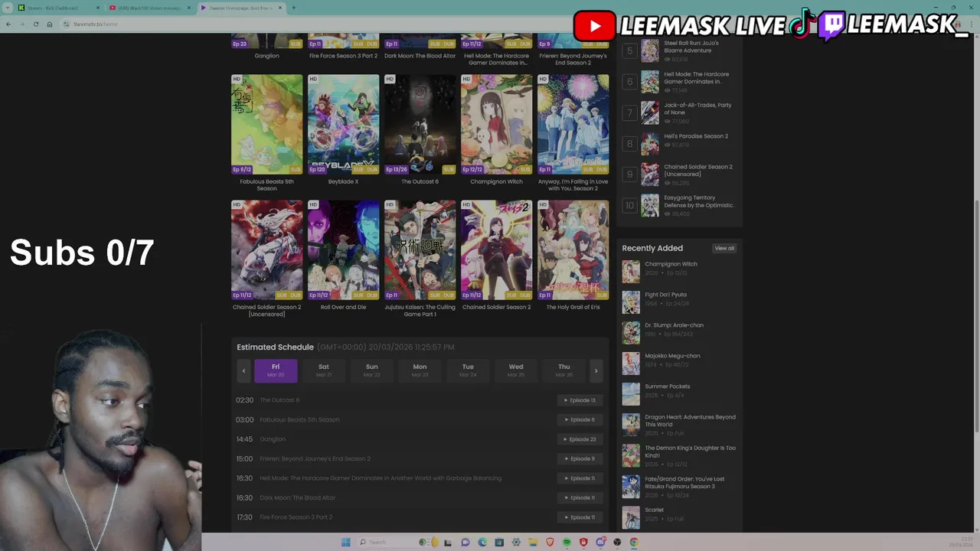This screenshot has width=980, height=551.
Task: Open the Champignon Witch poster in grid
Action: click(496, 124)
